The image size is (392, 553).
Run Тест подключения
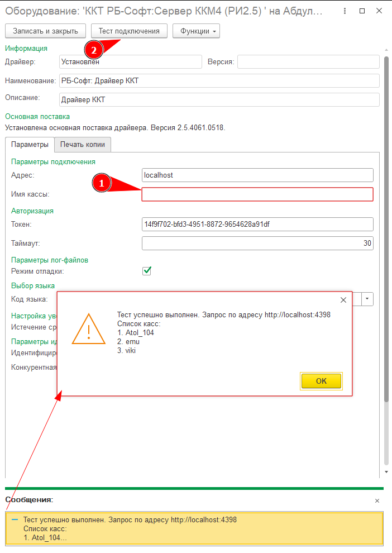tap(129, 31)
